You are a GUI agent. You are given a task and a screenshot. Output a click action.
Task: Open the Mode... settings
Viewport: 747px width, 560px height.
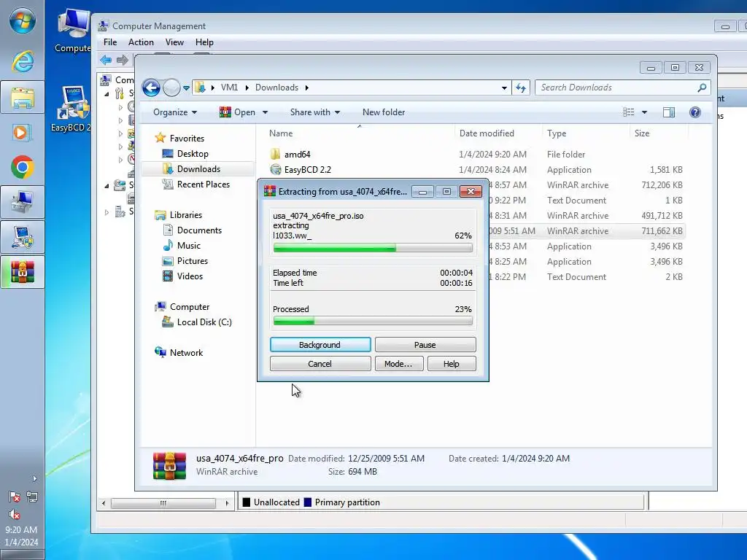(399, 364)
